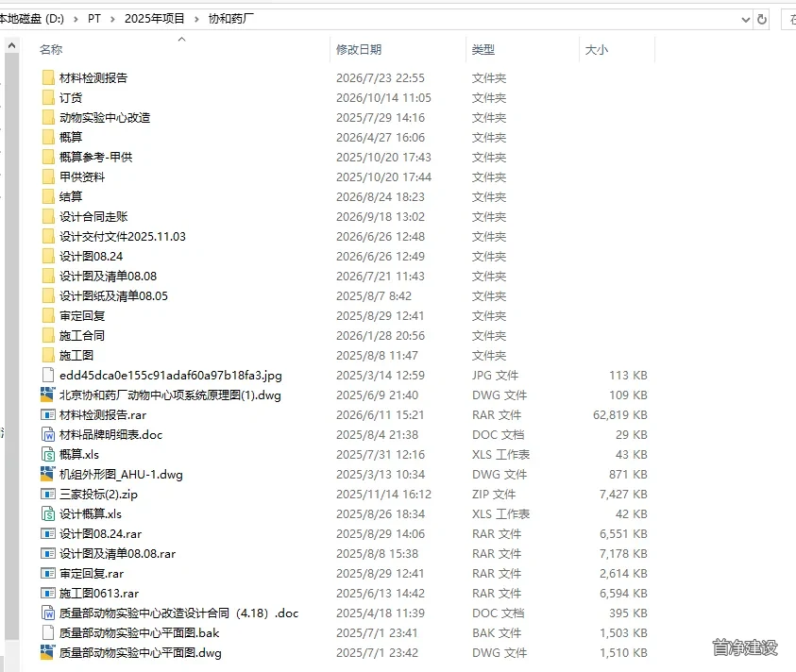Go to the PT breadcrumb folder

click(x=93, y=19)
